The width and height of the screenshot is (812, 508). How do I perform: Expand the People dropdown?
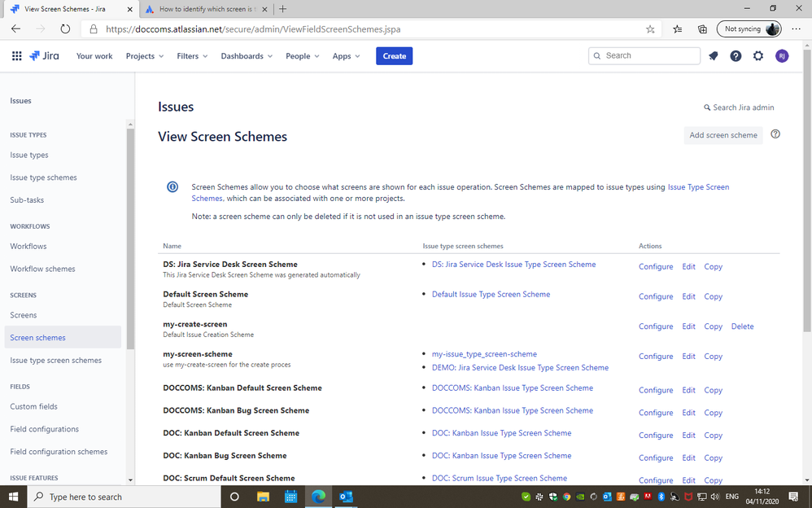tap(303, 56)
